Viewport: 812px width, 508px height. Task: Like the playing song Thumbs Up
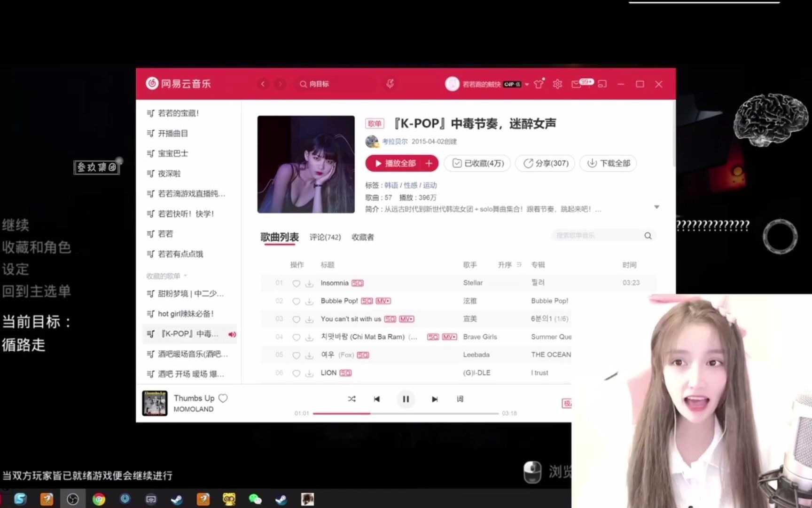click(x=223, y=398)
